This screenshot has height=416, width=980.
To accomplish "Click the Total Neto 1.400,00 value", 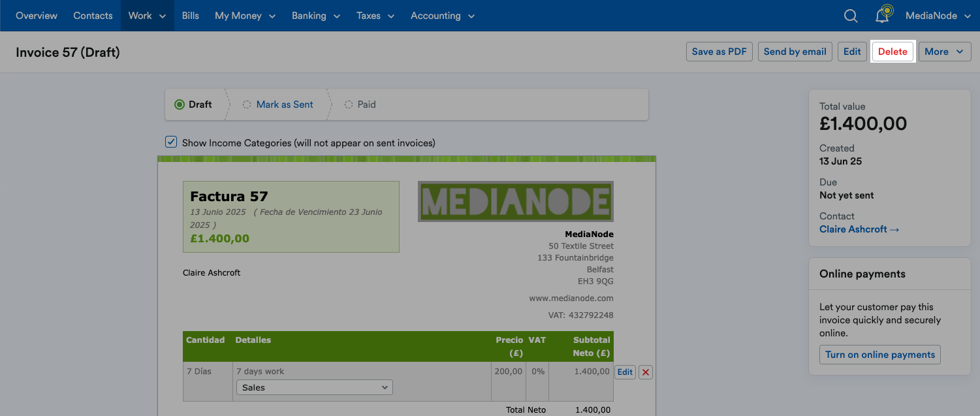I will (x=593, y=410).
